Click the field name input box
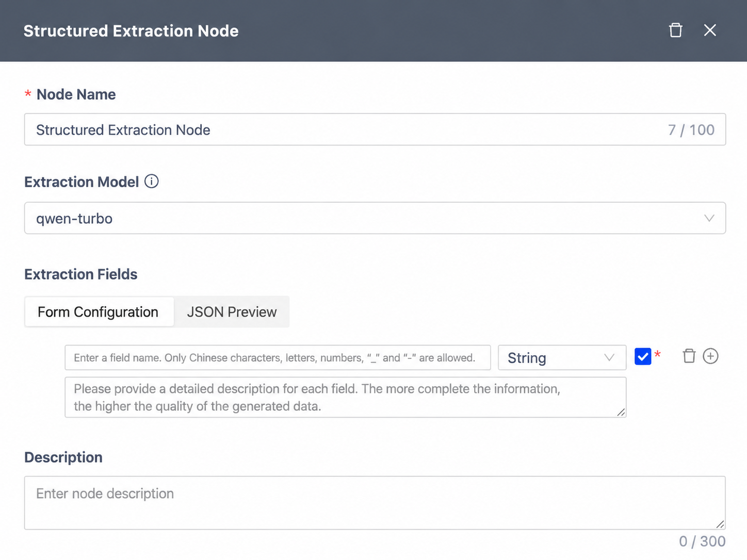This screenshot has width=747, height=560. (x=278, y=358)
